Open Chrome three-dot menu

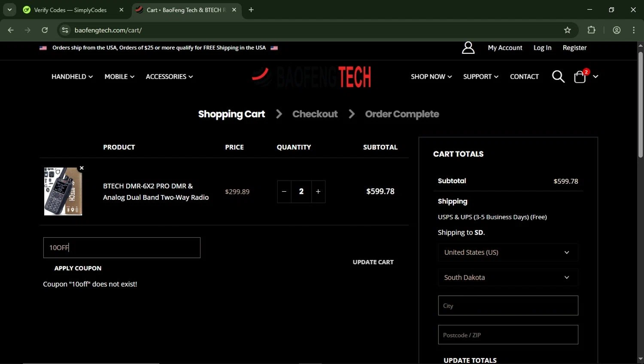pos(634,30)
